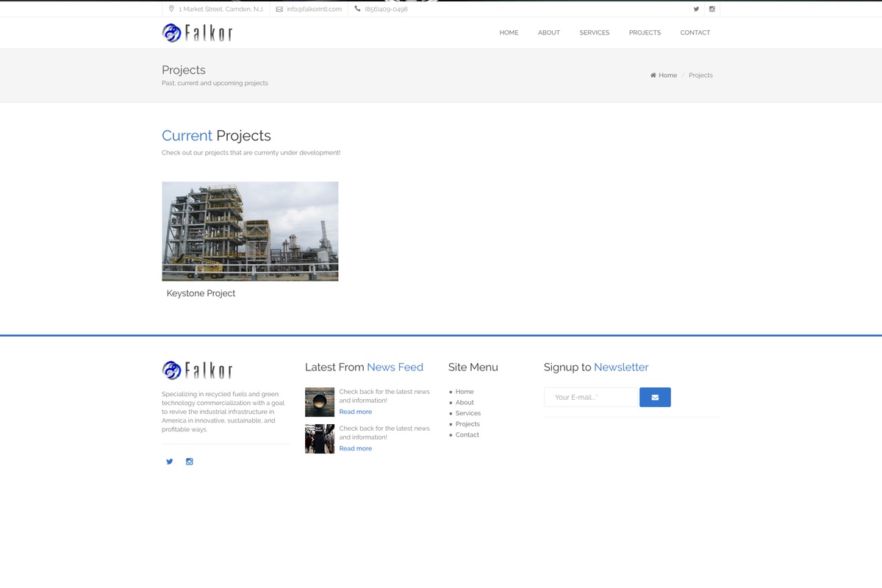Open Services in footer Site Menu
Image resolution: width=882 pixels, height=588 pixels.
(x=467, y=413)
